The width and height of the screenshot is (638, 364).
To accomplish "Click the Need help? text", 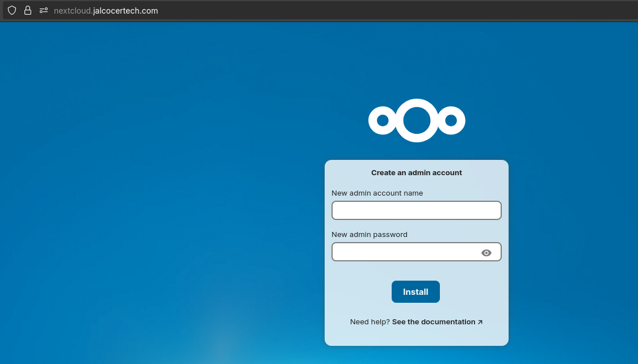I will (x=370, y=321).
